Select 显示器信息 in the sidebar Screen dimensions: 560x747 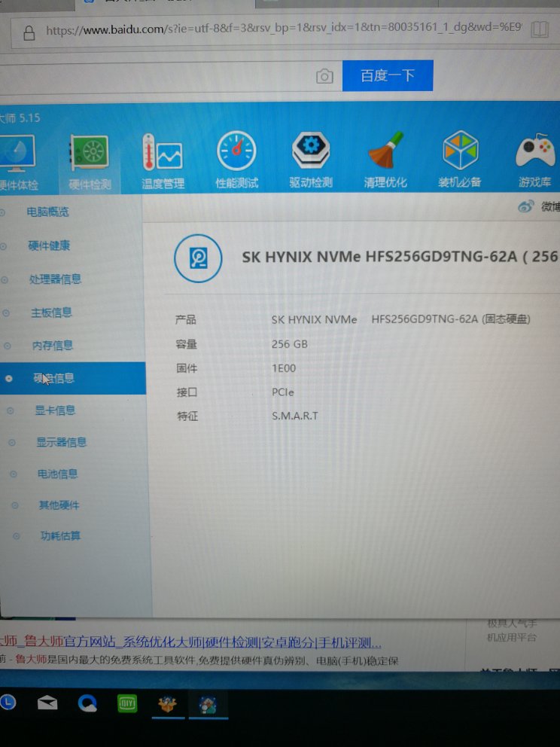62,442
